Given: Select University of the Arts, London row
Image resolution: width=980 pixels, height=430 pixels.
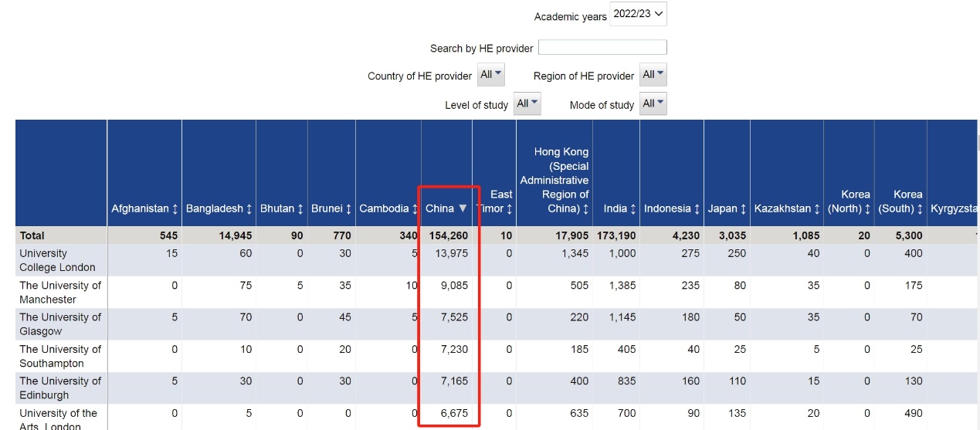Looking at the screenshot, I should tap(59, 418).
